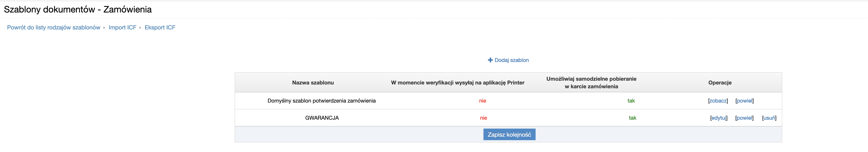Click Umożliwiaj samodzielne pobieranie column header
The height and width of the screenshot is (152, 868).
(x=591, y=82)
